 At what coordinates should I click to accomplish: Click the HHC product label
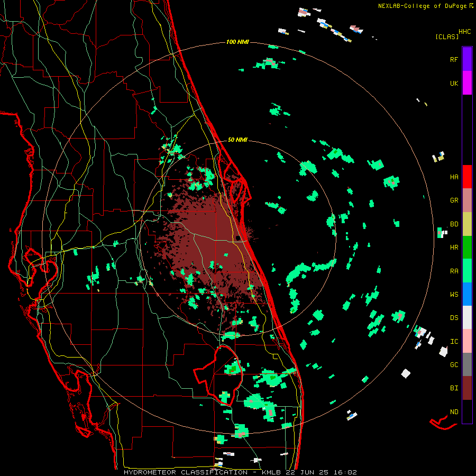point(465,32)
